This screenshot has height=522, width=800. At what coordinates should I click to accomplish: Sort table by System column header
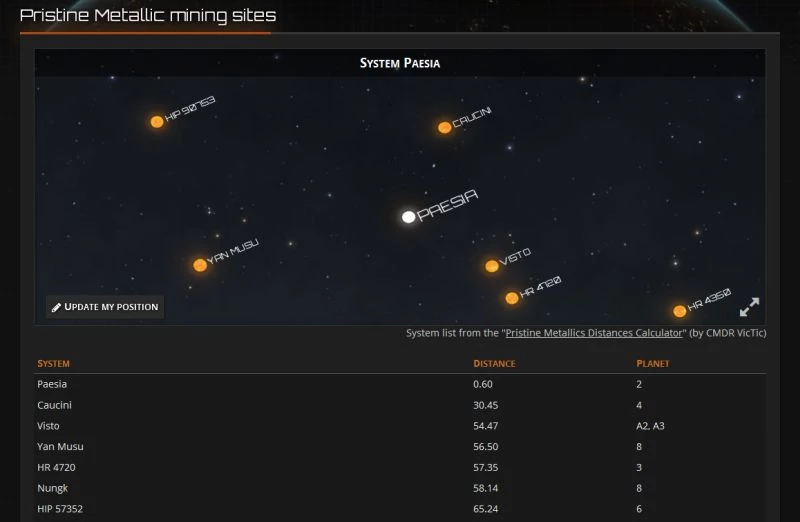[54, 364]
